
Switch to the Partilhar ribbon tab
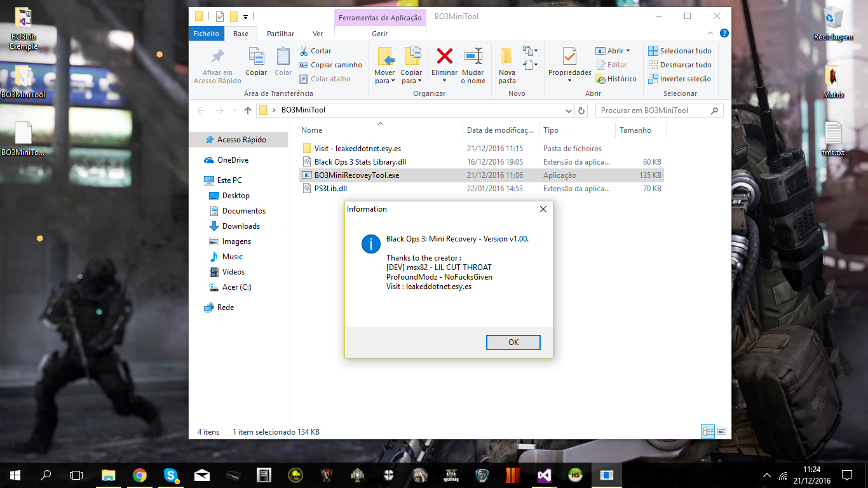(x=280, y=34)
